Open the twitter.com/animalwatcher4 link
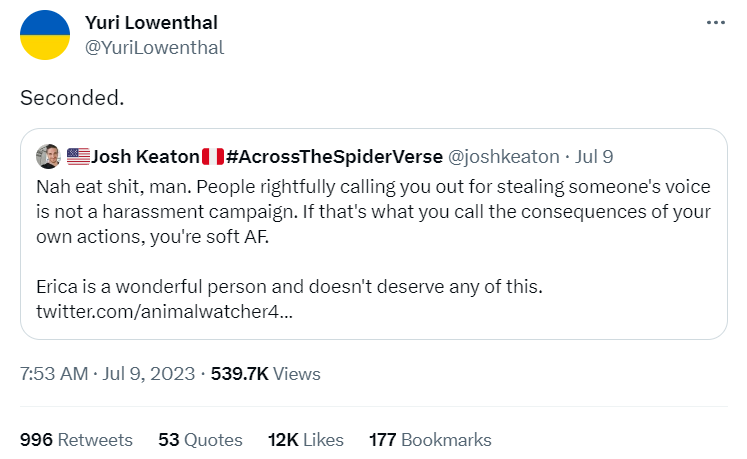Viewport: 747px width, 459px height. [164, 311]
